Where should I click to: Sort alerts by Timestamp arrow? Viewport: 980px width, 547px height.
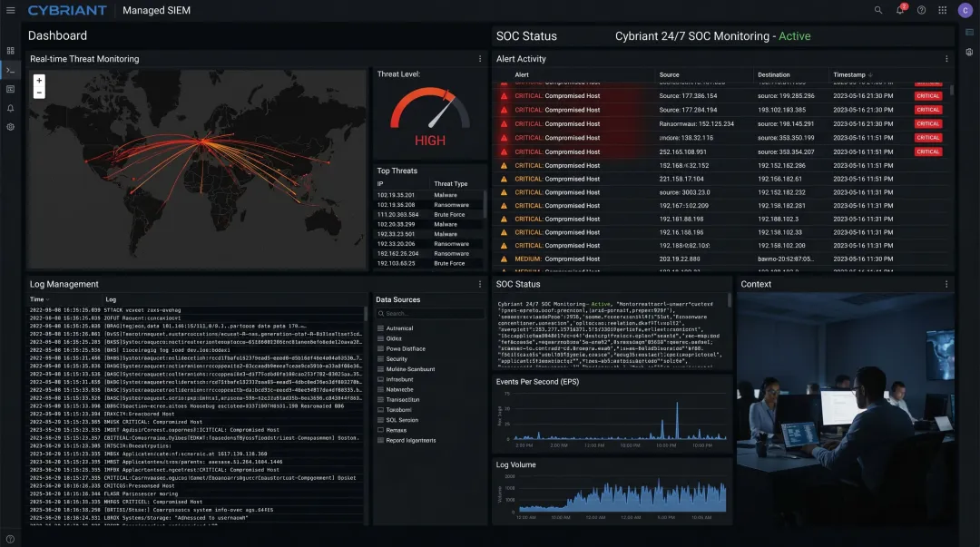pos(870,75)
